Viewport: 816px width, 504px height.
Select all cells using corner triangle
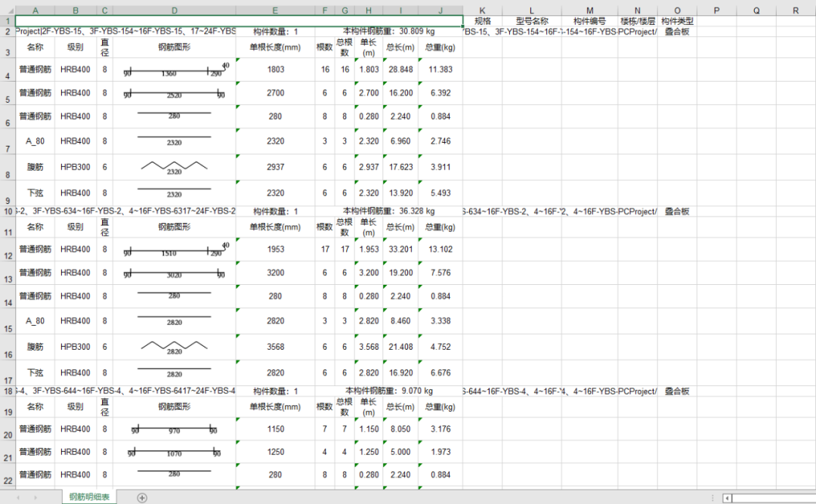point(7,11)
